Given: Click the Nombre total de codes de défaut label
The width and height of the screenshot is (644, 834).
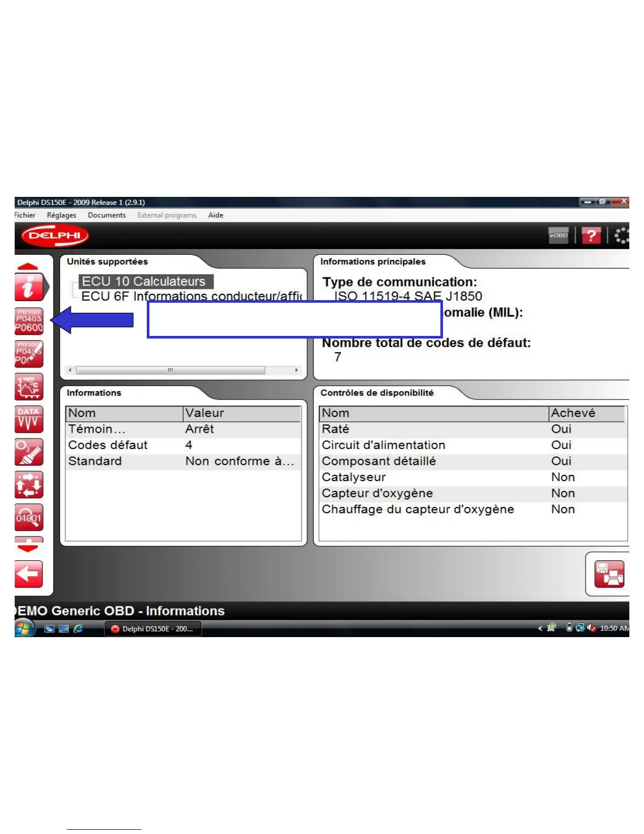Looking at the screenshot, I should 427,343.
